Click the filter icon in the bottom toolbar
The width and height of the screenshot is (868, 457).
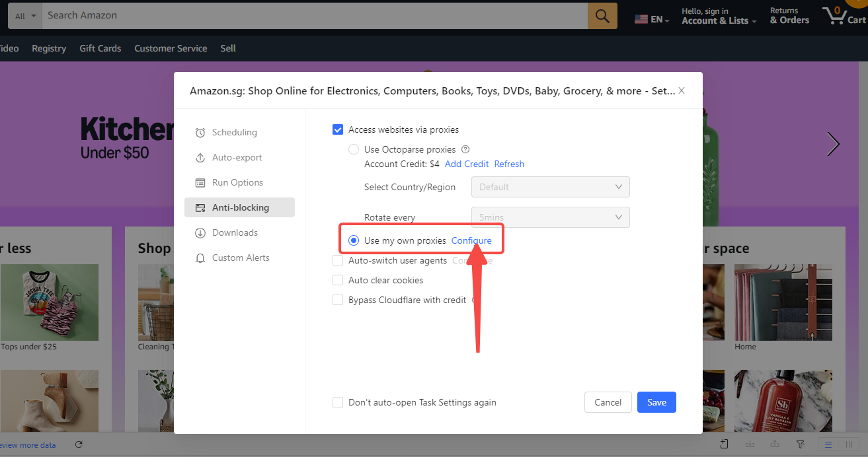tap(801, 444)
